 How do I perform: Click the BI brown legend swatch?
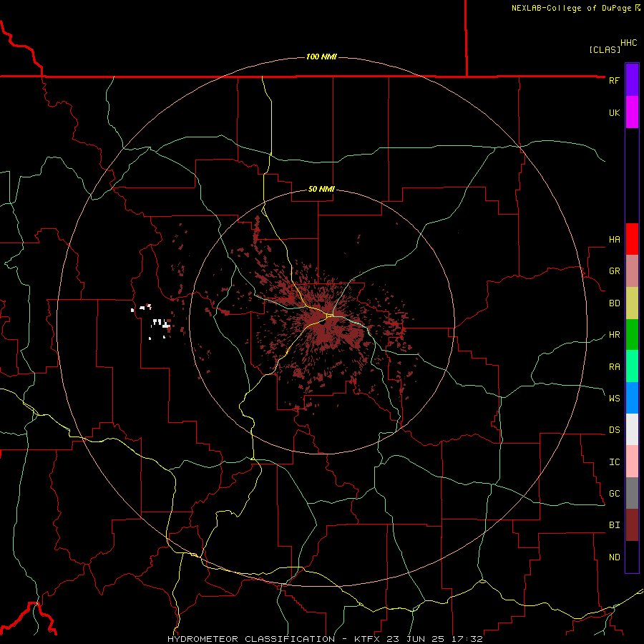point(632,525)
